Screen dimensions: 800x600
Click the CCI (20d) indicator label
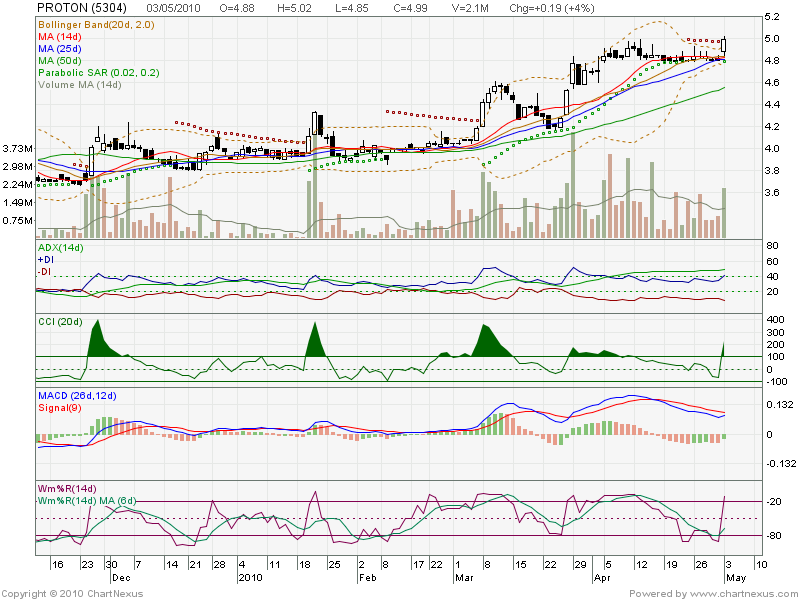60,321
